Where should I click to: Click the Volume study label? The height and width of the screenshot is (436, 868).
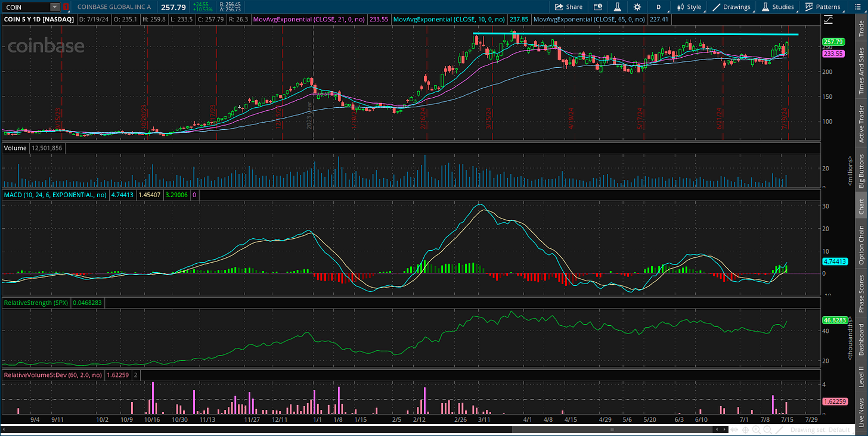tap(15, 147)
